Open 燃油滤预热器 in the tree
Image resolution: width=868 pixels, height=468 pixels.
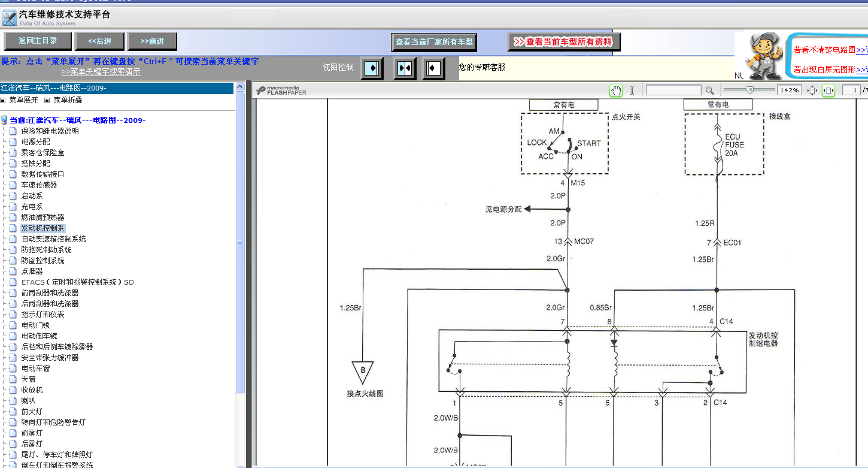(x=43, y=218)
